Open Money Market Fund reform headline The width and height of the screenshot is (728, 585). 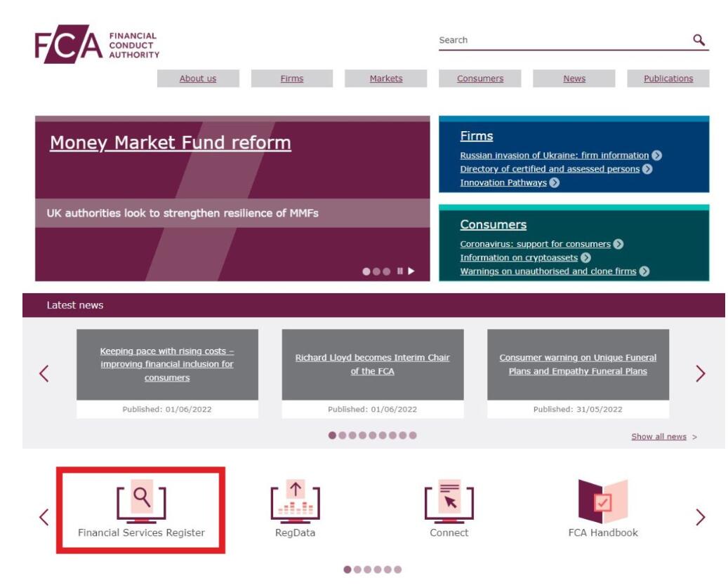point(170,143)
